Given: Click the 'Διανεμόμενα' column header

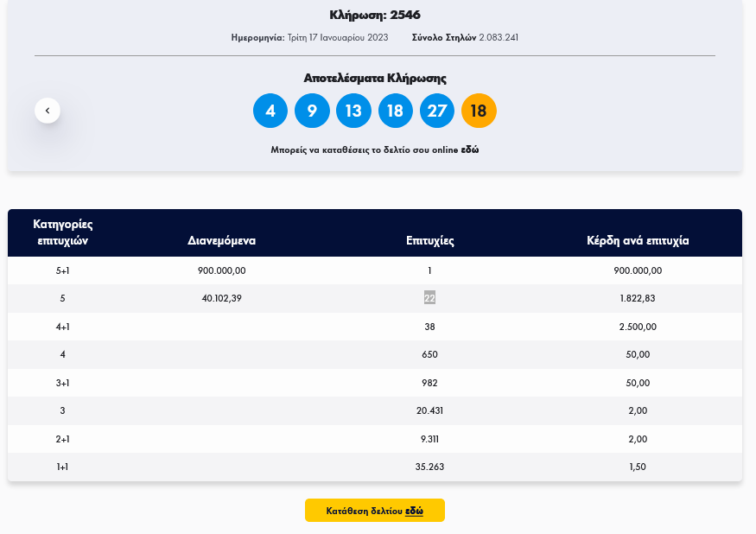Looking at the screenshot, I should pyautogui.click(x=221, y=241).
